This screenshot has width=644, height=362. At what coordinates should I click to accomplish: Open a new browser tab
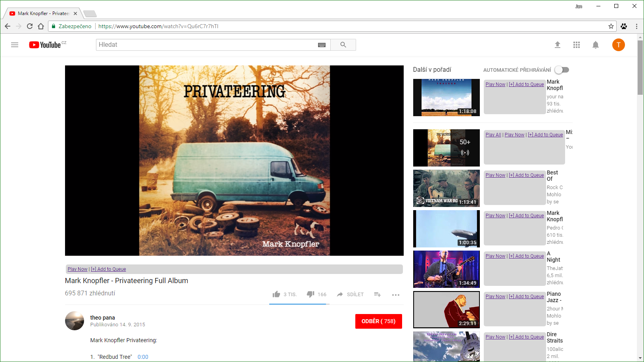pyautogui.click(x=90, y=14)
